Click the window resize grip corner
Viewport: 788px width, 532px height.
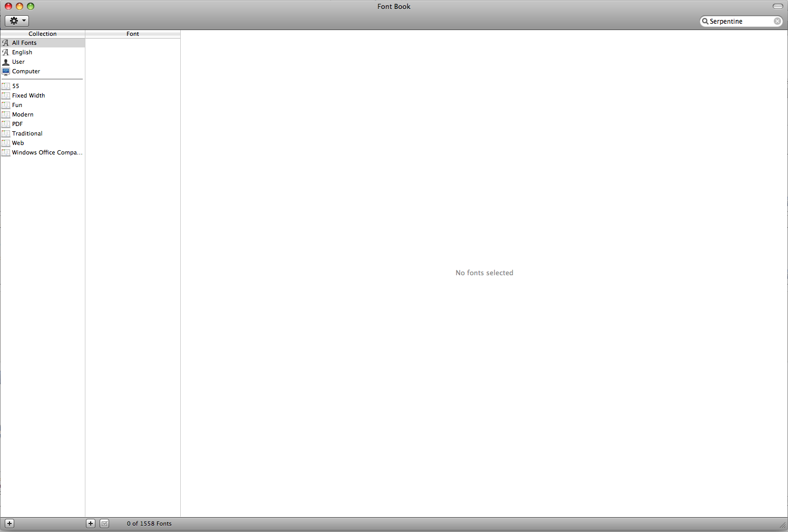(783, 526)
